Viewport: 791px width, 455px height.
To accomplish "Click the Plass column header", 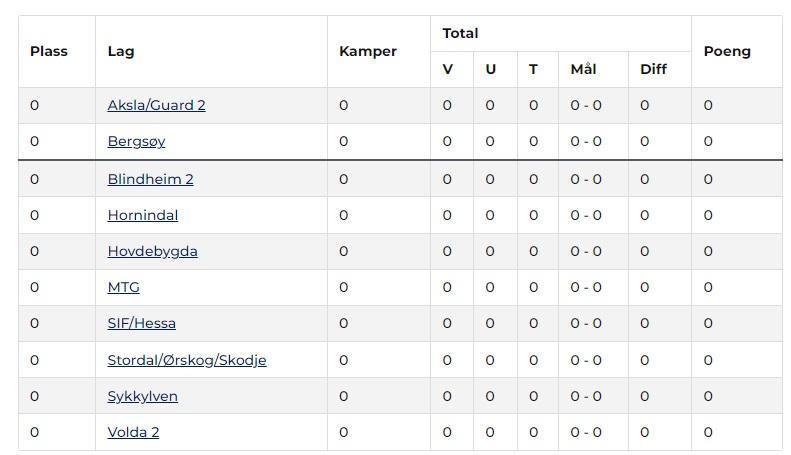I will click(49, 51).
